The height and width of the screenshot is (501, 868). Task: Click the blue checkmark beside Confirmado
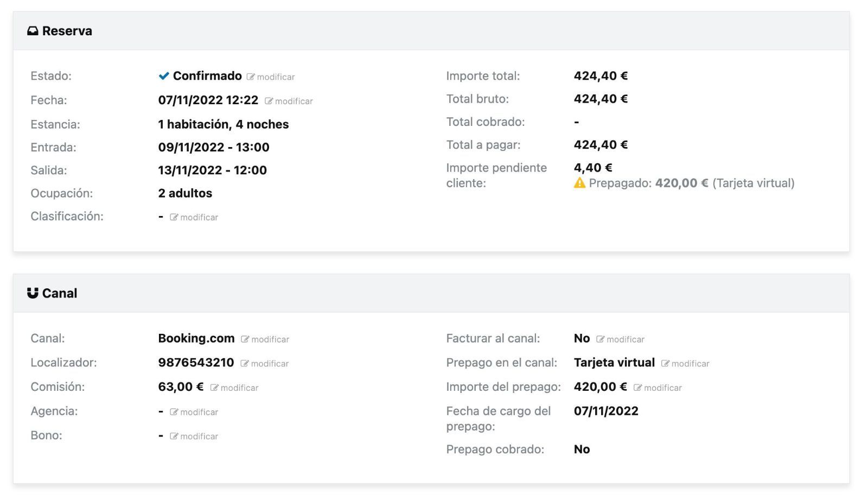pos(163,76)
